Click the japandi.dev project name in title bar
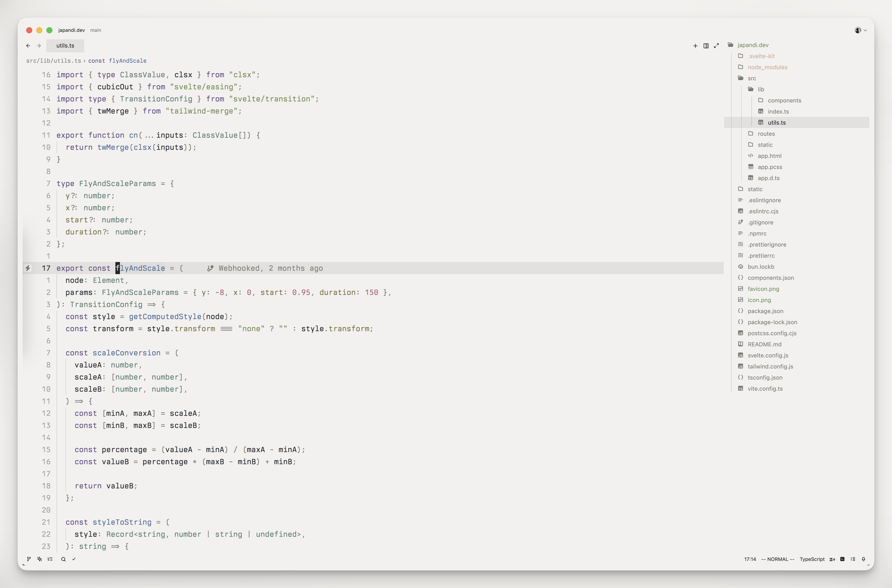The width and height of the screenshot is (892, 588). point(72,30)
